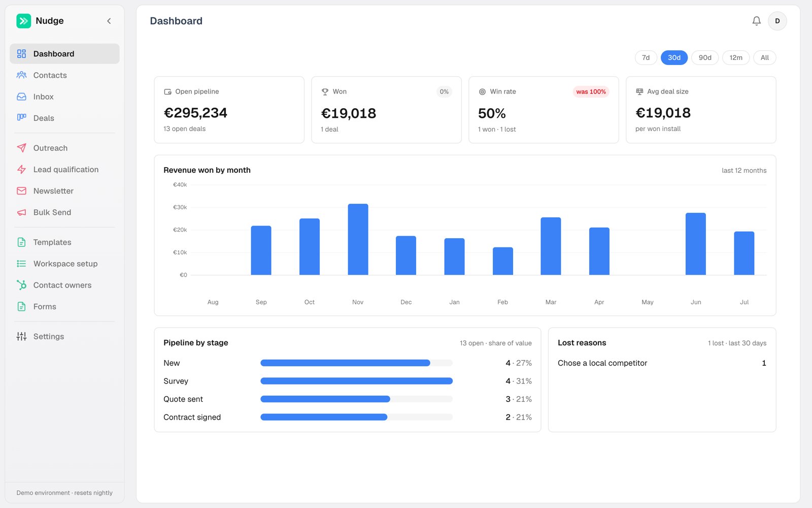812x508 pixels.
Task: Click the New stage progress bar
Action: click(x=356, y=363)
